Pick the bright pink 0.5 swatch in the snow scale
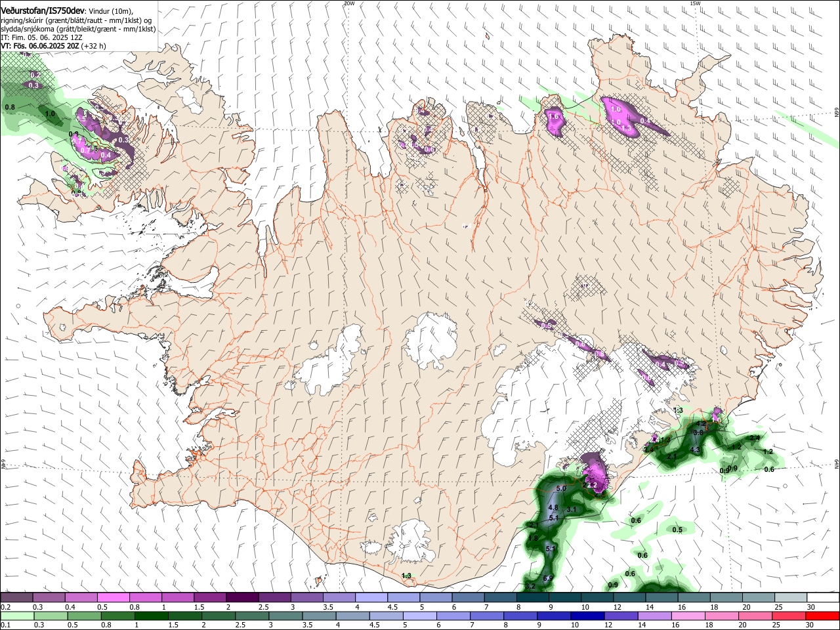 tap(113, 597)
